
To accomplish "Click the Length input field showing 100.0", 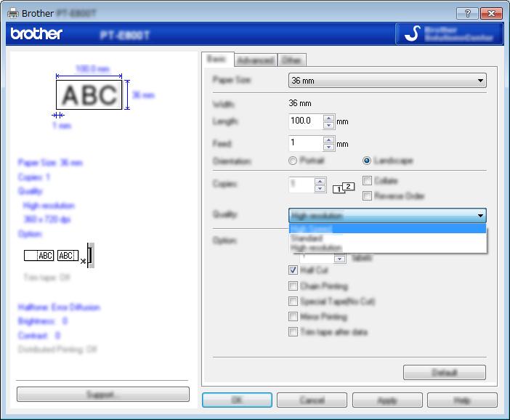I will coord(306,121).
